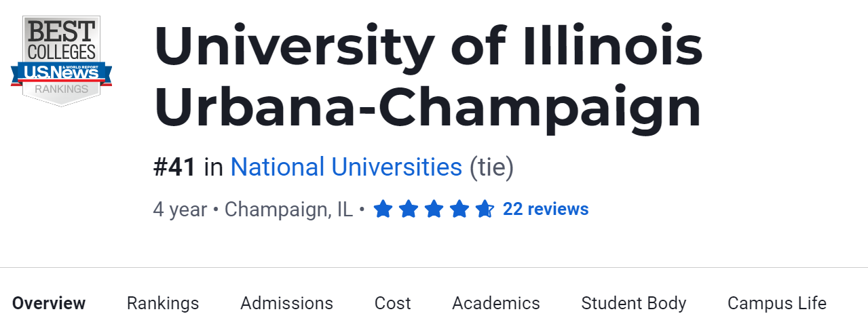Click the second rating star

coord(408,209)
